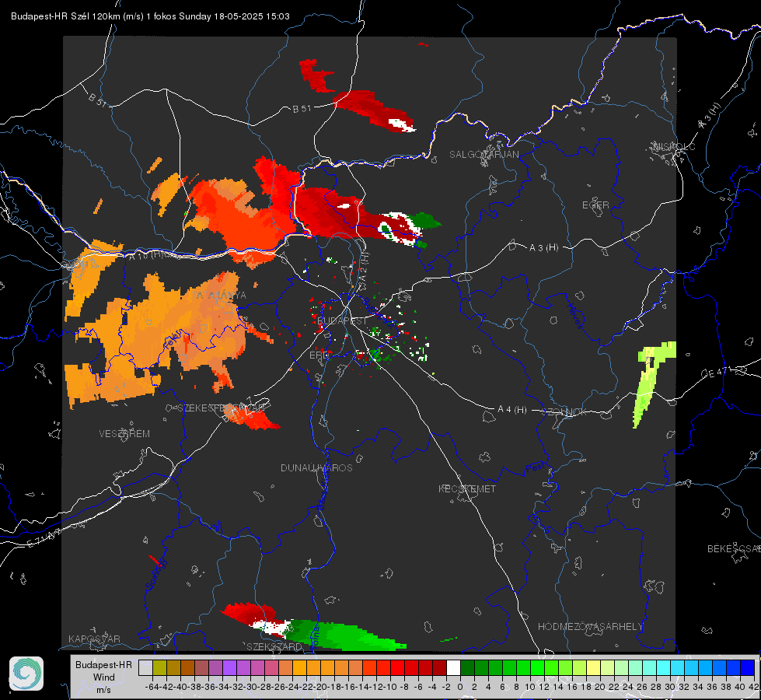Select the SALGÓTARJÁN city label
The image size is (761, 700).
[483, 155]
